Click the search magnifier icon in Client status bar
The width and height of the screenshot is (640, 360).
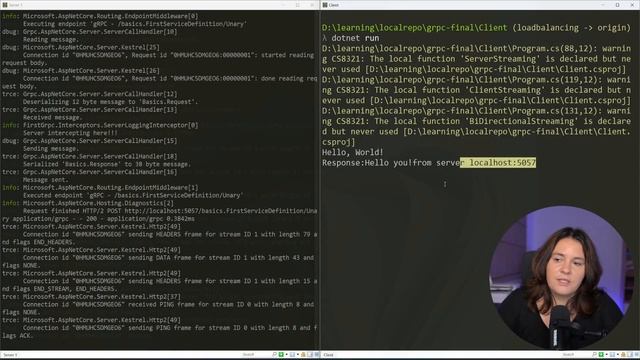point(594,355)
